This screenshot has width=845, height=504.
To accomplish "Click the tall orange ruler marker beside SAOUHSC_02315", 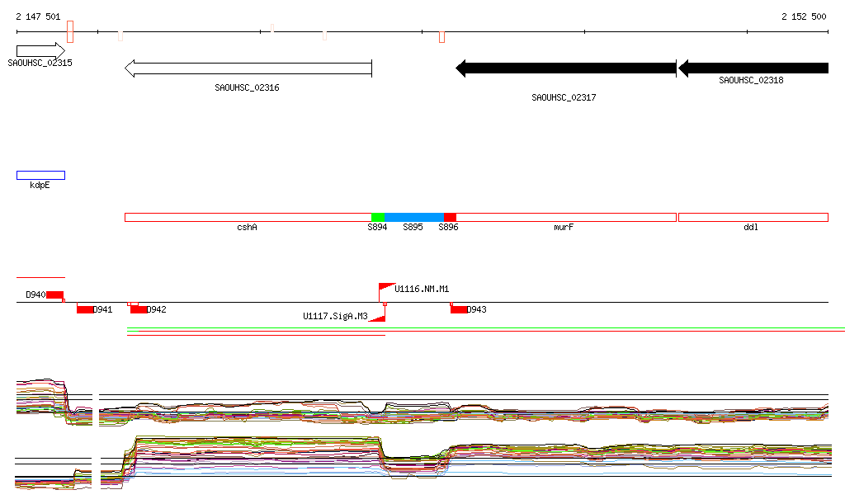I will tap(70, 32).
